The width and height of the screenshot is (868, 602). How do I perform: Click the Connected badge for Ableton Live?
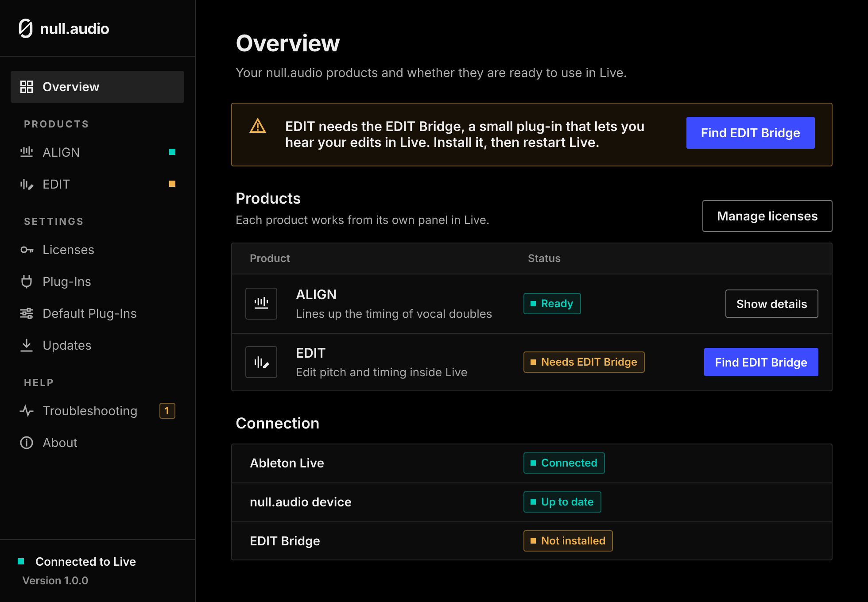[x=564, y=463]
